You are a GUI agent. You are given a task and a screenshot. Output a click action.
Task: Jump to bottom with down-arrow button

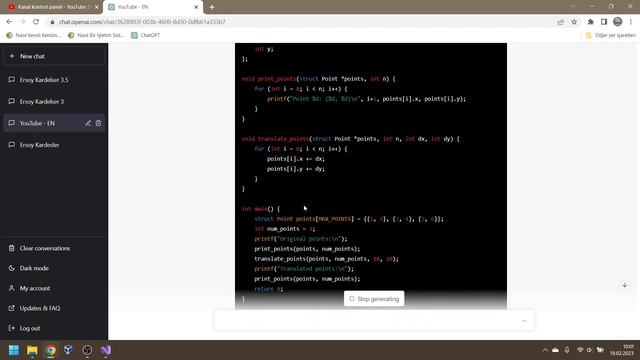[624, 285]
